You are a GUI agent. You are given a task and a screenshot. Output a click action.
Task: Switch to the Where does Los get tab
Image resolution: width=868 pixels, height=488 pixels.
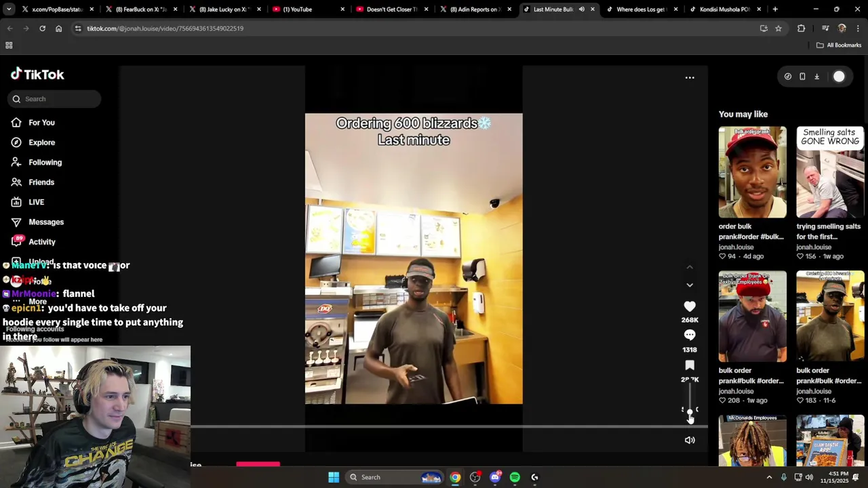(x=641, y=9)
